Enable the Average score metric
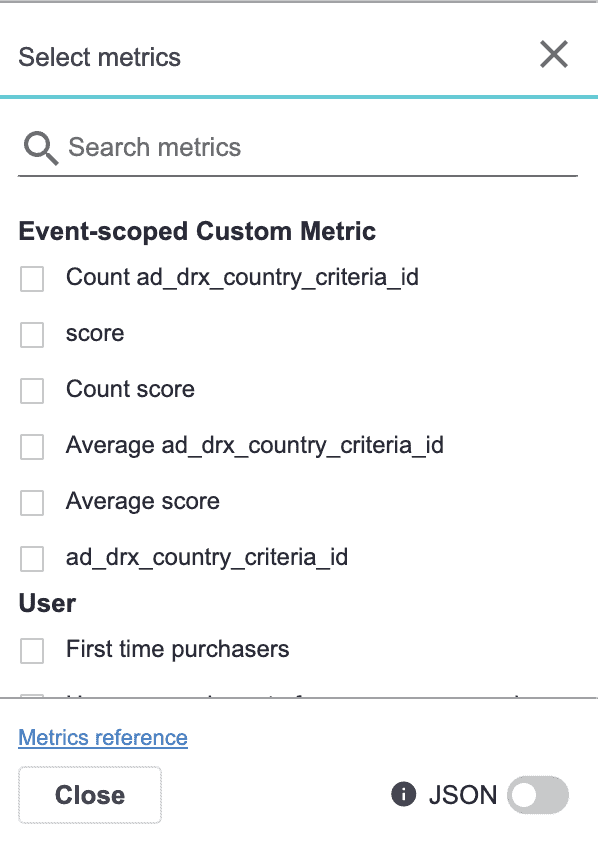This screenshot has width=598, height=852. pyautogui.click(x=31, y=502)
